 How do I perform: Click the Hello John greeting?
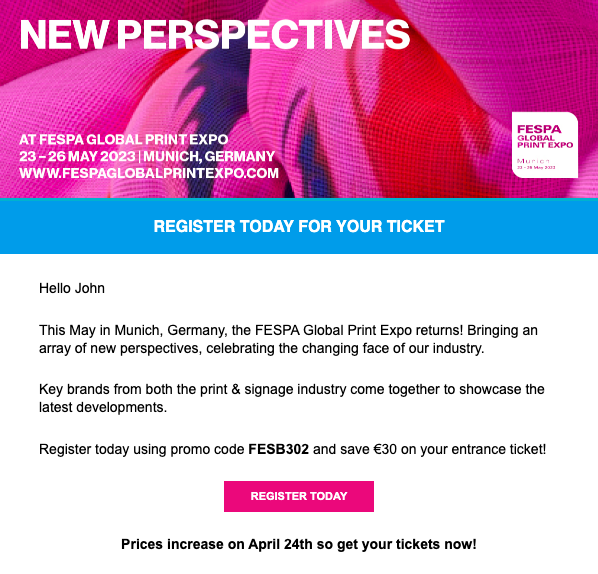pyautogui.click(x=72, y=288)
